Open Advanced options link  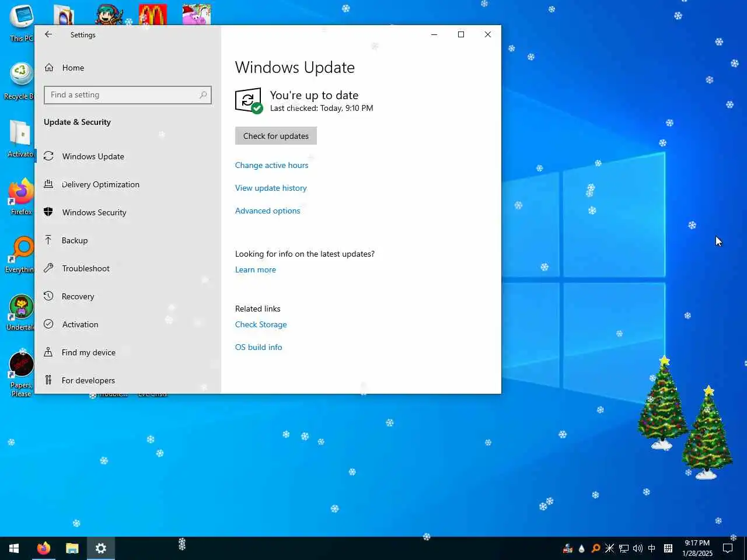click(267, 211)
